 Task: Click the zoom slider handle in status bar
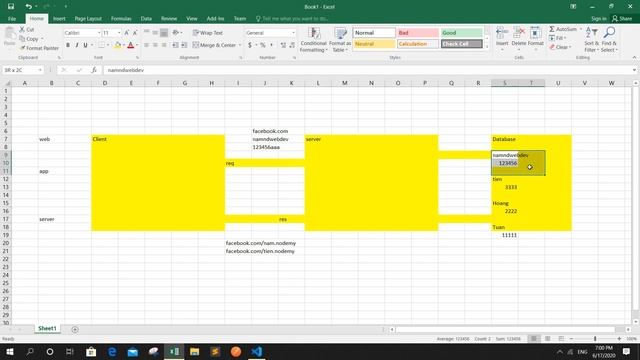point(595,339)
